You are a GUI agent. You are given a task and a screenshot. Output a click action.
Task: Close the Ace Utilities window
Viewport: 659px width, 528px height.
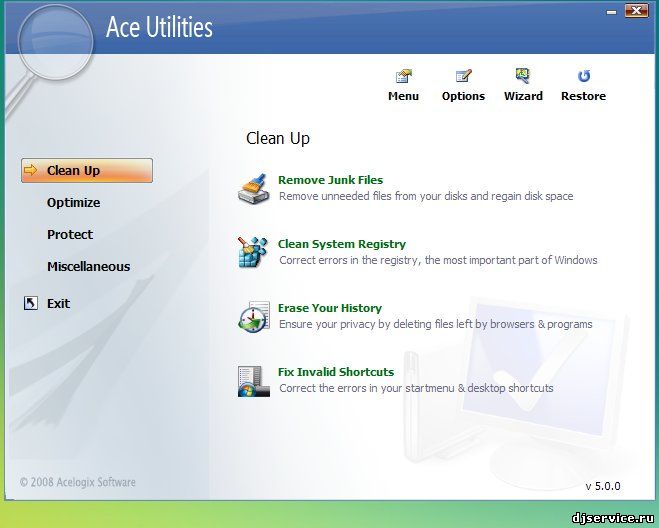click(636, 11)
